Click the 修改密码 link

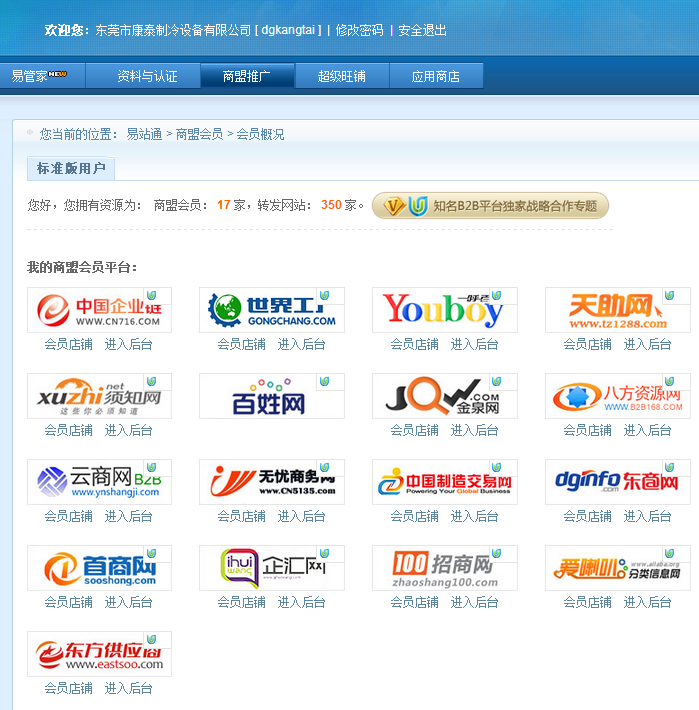pos(359,31)
